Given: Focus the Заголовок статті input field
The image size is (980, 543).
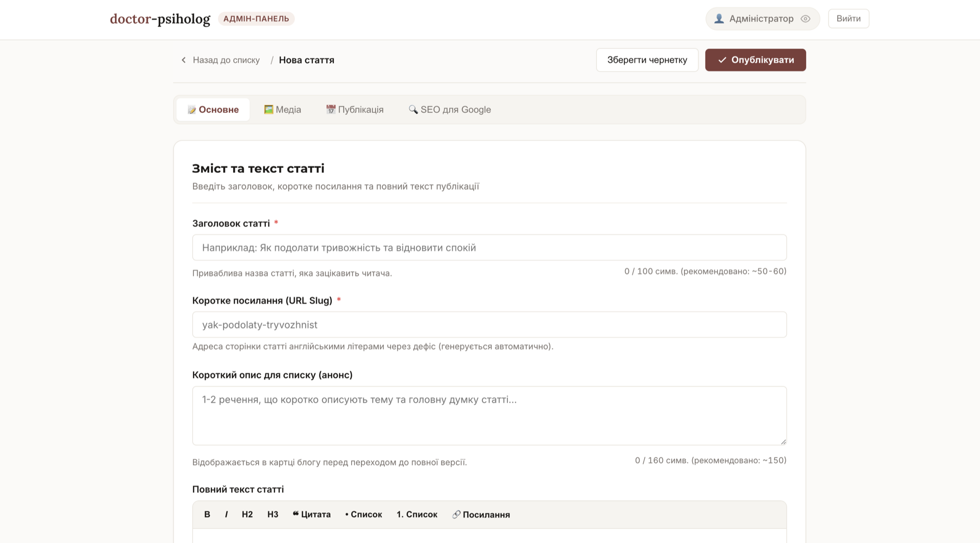Looking at the screenshot, I should (x=489, y=248).
